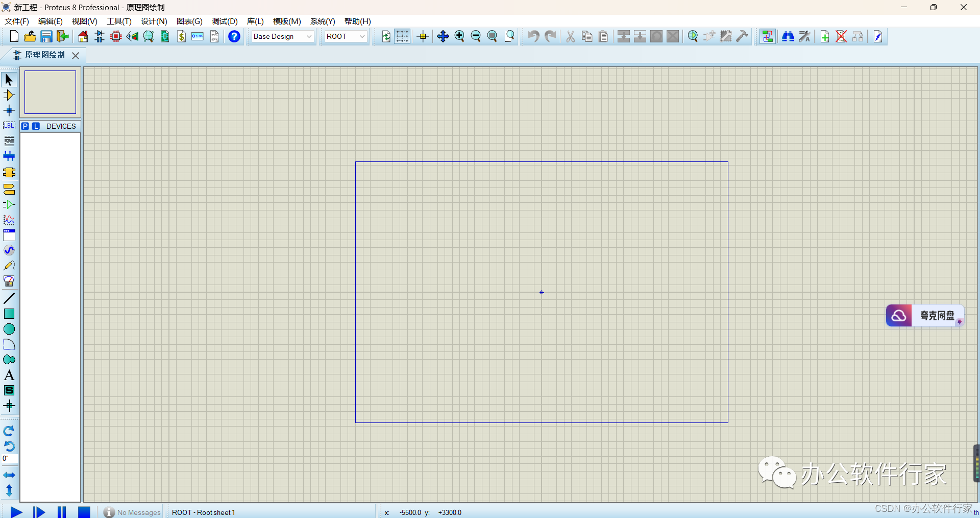The image size is (980, 518).
Task: Toggle the false origin crosshair button
Action: coord(423,36)
